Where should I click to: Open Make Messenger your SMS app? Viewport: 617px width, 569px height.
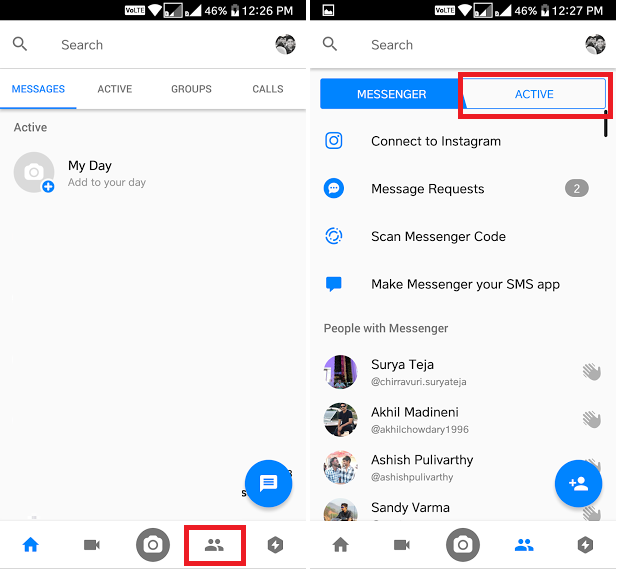463,284
